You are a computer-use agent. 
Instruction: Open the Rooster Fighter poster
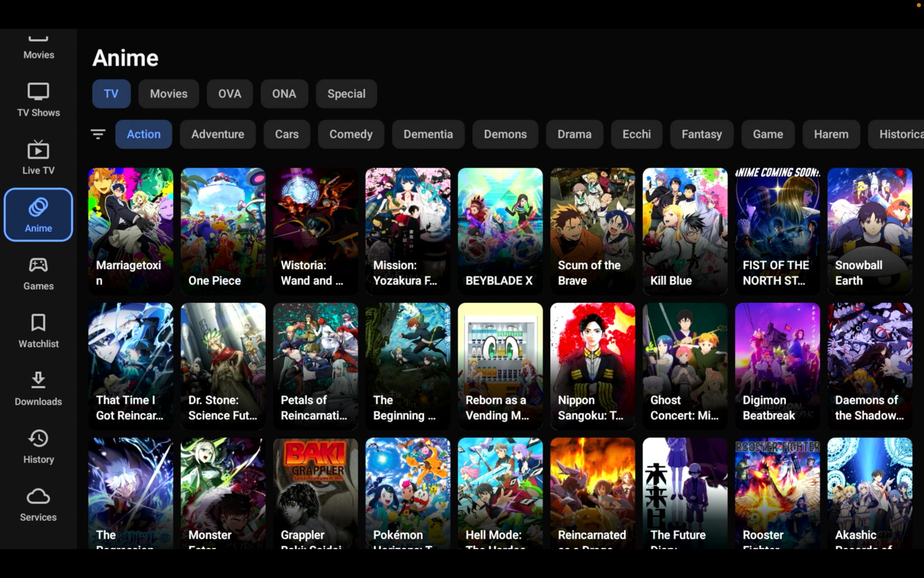(778, 493)
